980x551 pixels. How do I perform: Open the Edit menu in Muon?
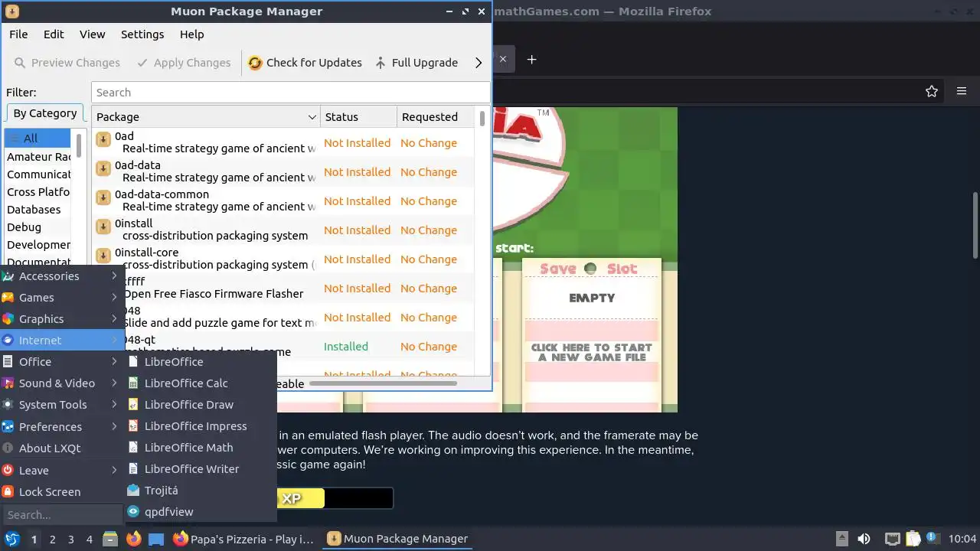coord(54,34)
